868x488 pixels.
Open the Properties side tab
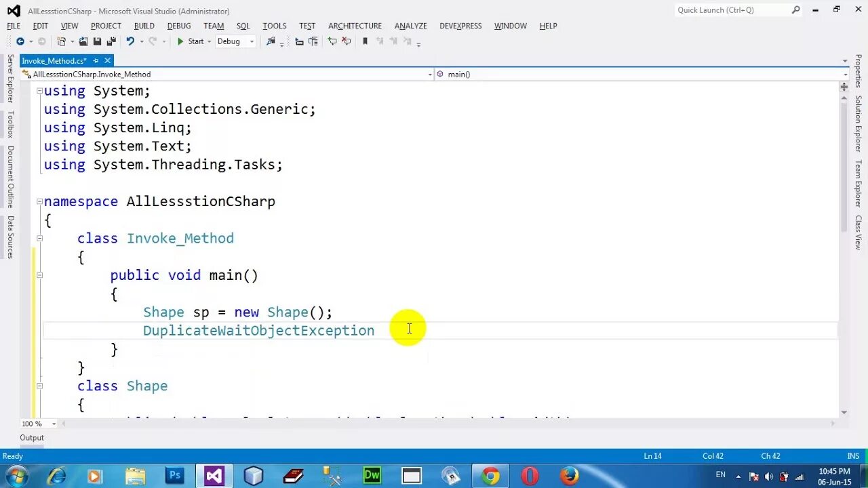coord(858,71)
